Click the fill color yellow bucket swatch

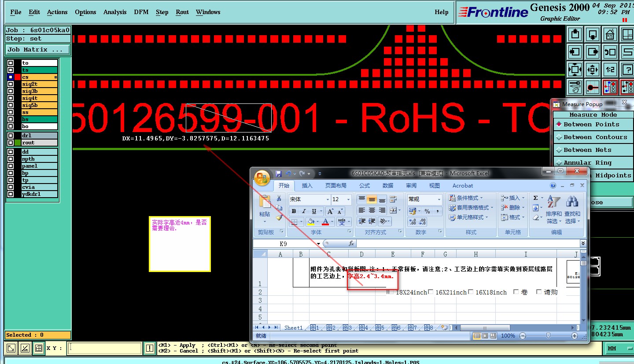click(311, 222)
